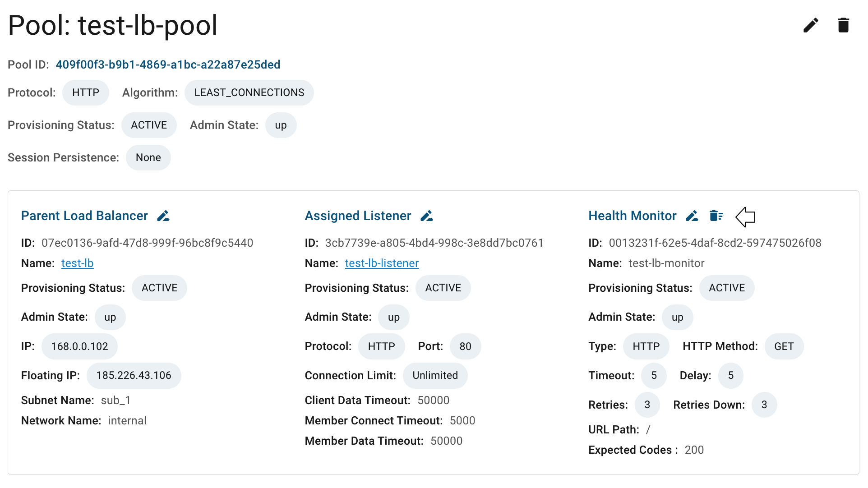The height and width of the screenshot is (488, 868).
Task: Click the Health Monitor heading
Action: (x=633, y=216)
